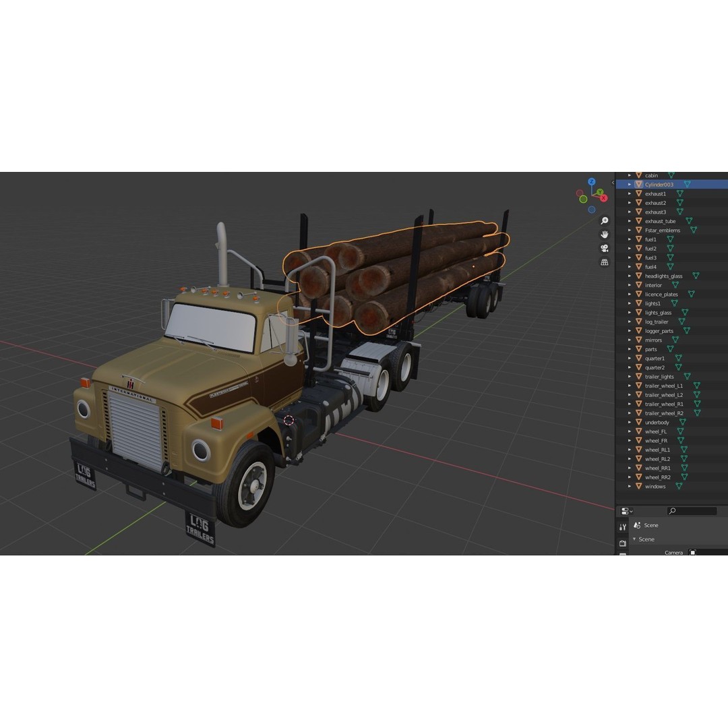Collapse the Scene panel in the Properties editor
The height and width of the screenshot is (728, 728).
coord(634,539)
